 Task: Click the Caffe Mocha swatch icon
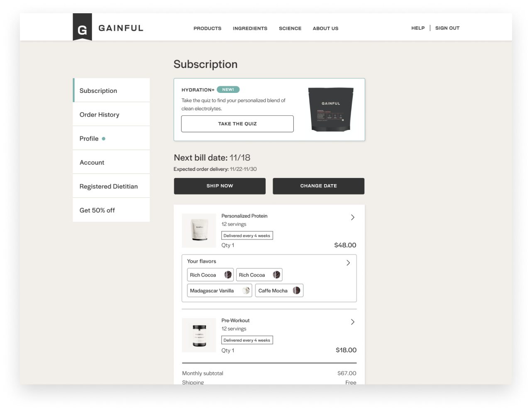point(296,291)
